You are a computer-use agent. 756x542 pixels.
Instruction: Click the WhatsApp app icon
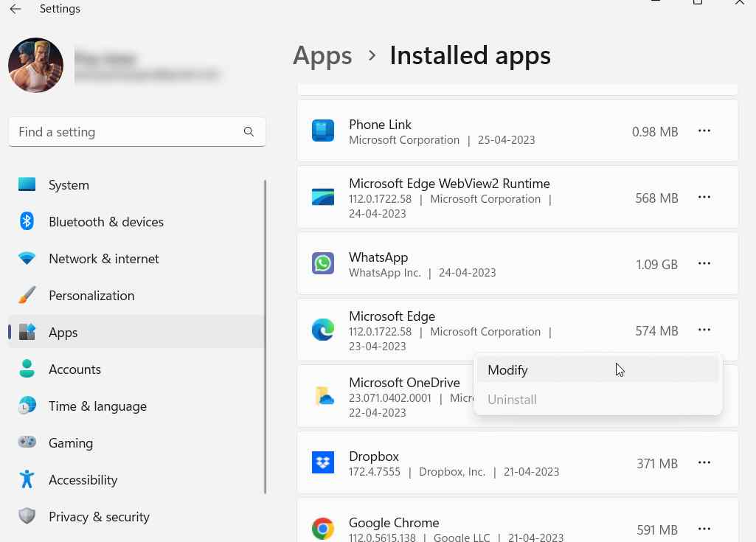click(x=323, y=263)
